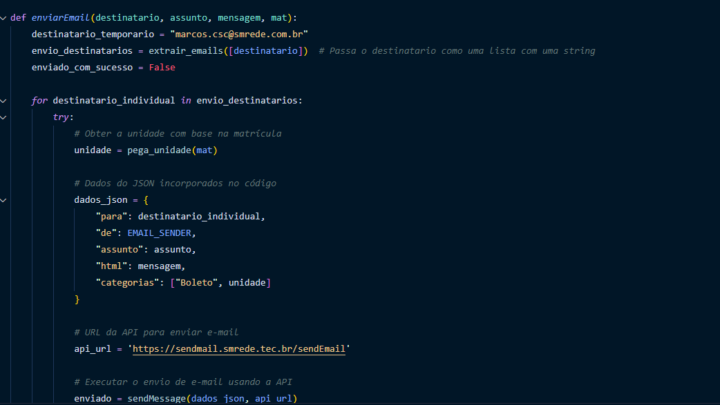Collapse the for destinatario_individual loop
The image size is (720, 405).
[x=3, y=101]
